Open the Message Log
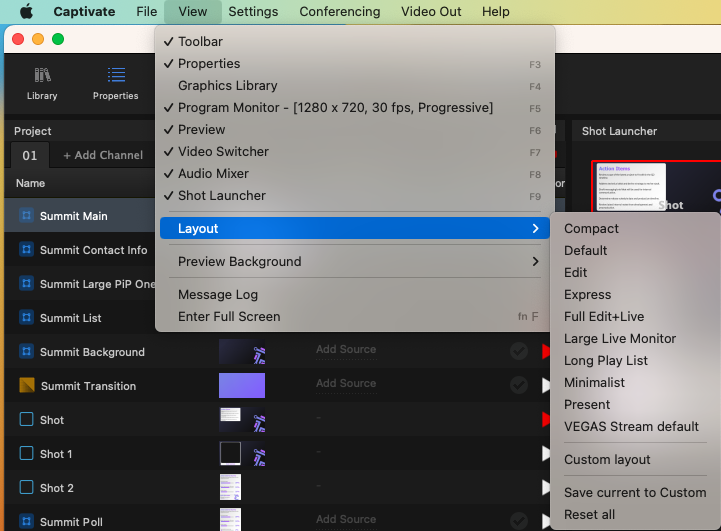721x531 pixels. pyautogui.click(x=355, y=295)
